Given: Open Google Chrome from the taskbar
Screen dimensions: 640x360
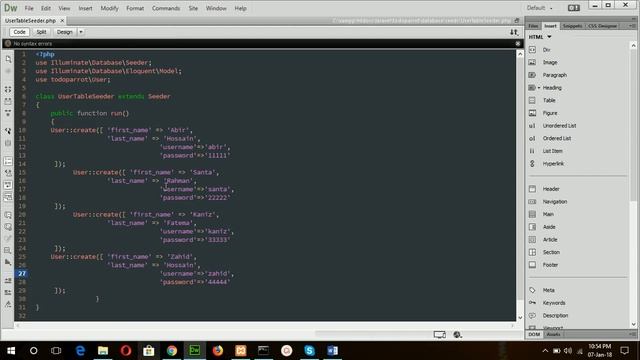Looking at the screenshot, I should pos(172,351).
